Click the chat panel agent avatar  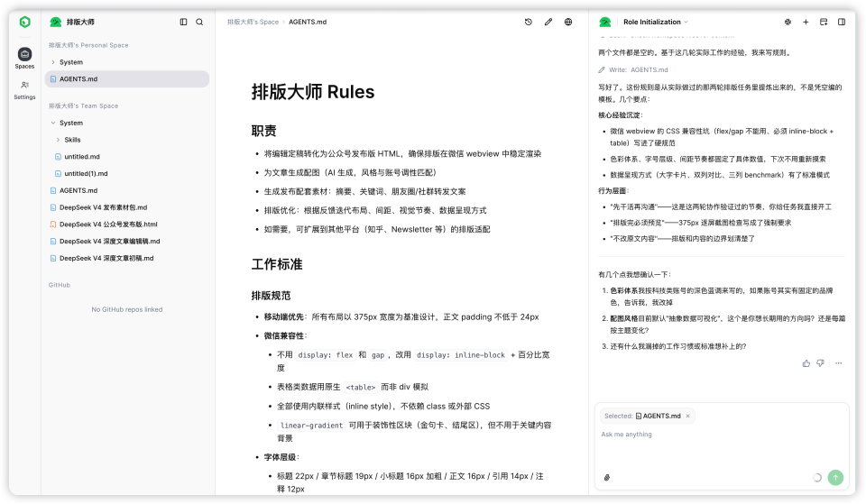(x=605, y=22)
